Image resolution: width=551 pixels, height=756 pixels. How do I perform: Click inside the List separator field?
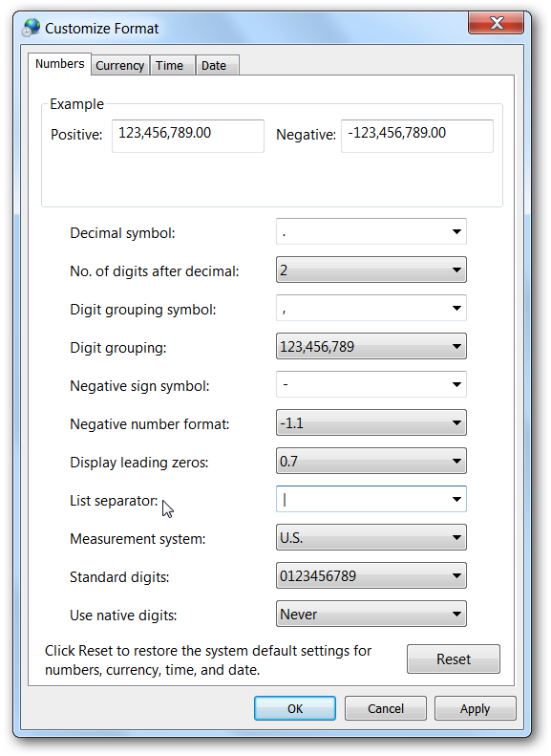362,500
